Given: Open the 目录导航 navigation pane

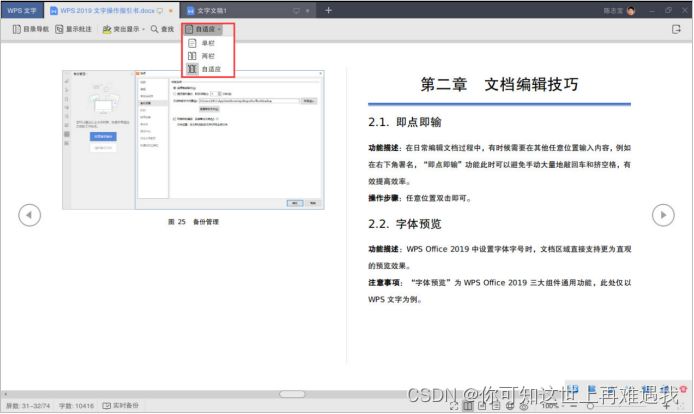Looking at the screenshot, I should [31, 29].
